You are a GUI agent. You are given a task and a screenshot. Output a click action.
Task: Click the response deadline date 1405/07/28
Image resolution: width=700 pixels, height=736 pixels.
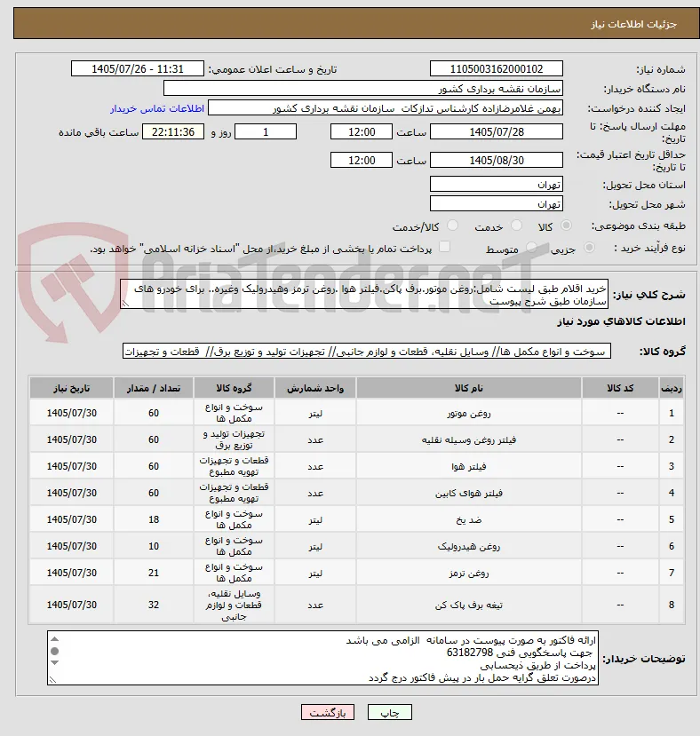coord(496,132)
